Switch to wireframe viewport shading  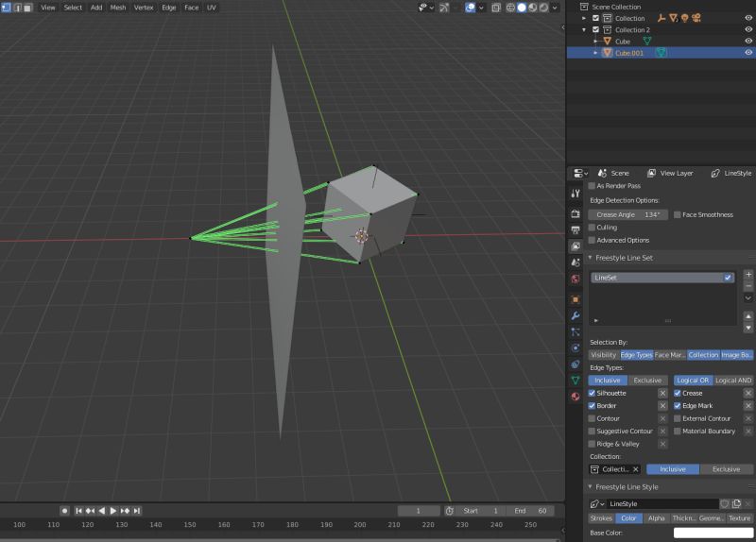tap(510, 8)
